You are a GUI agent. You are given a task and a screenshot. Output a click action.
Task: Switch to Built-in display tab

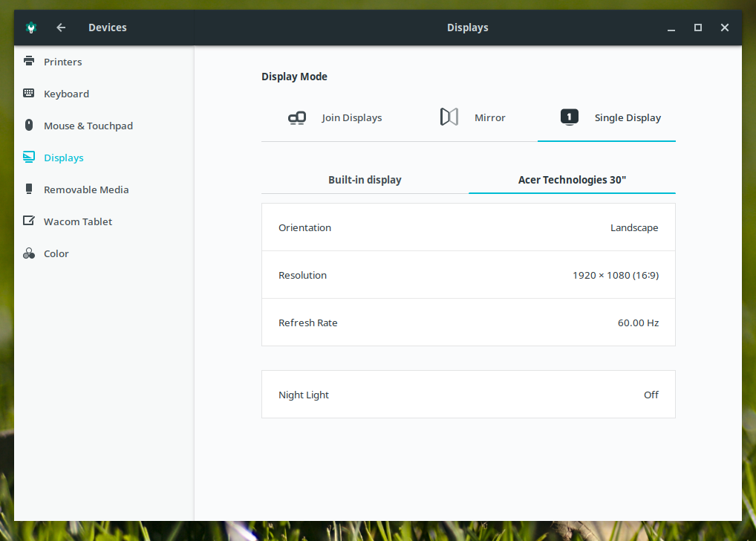click(365, 180)
